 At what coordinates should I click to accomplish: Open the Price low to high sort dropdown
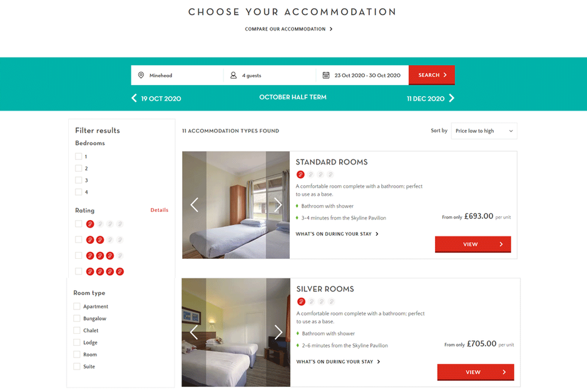[484, 131]
